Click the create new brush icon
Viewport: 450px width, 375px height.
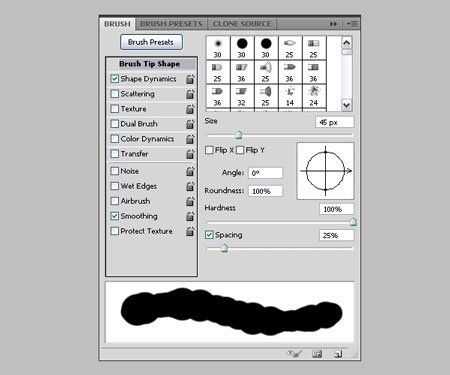pyautogui.click(x=338, y=354)
